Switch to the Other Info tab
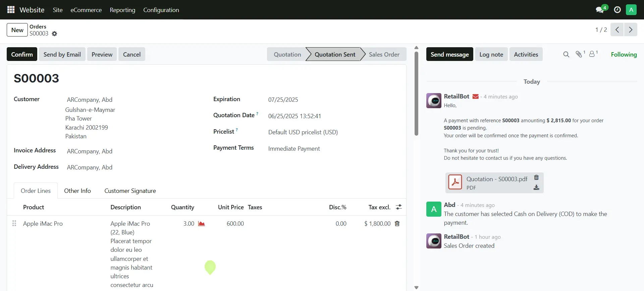644x291 pixels. pos(77,191)
